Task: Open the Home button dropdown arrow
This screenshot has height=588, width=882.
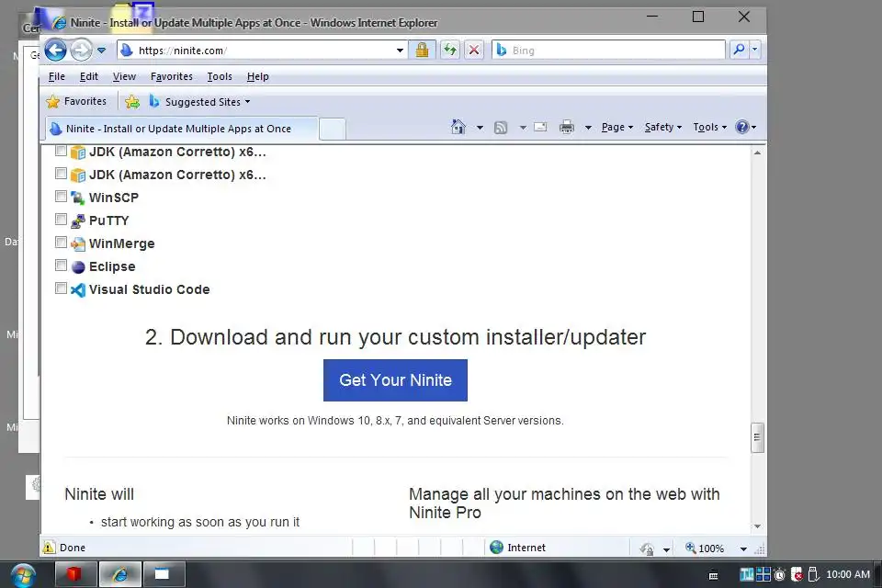Action: point(480,128)
